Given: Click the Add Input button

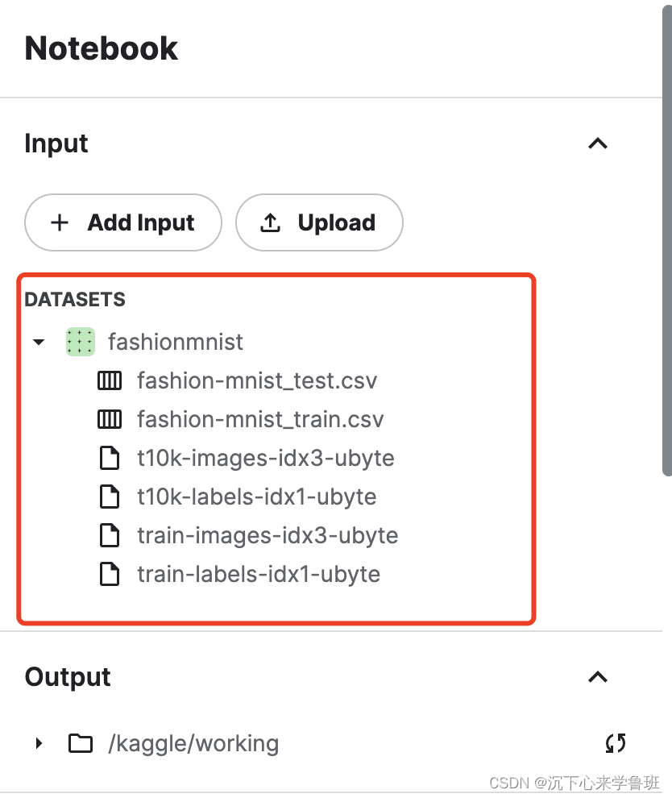Looking at the screenshot, I should pyautogui.click(x=123, y=222).
